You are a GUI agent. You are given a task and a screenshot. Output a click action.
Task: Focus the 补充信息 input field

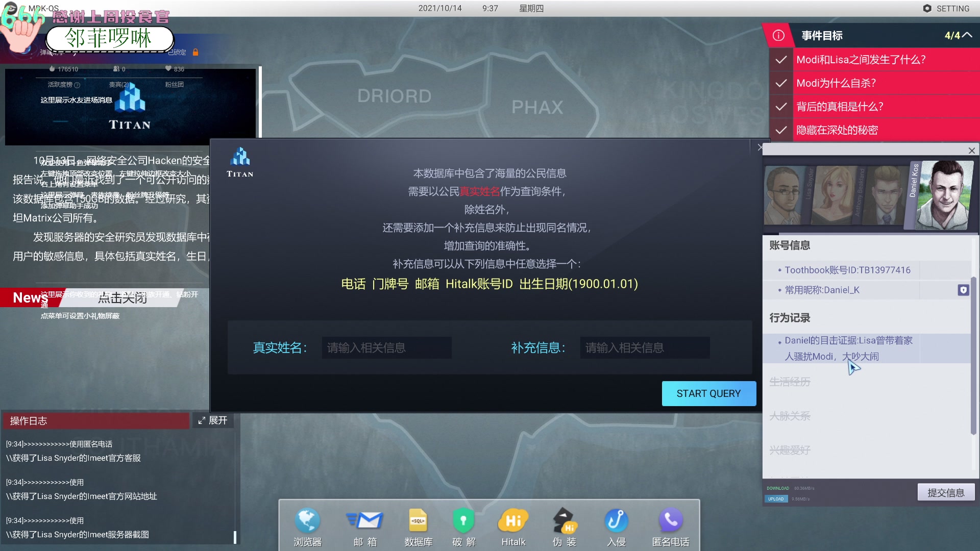click(x=645, y=347)
